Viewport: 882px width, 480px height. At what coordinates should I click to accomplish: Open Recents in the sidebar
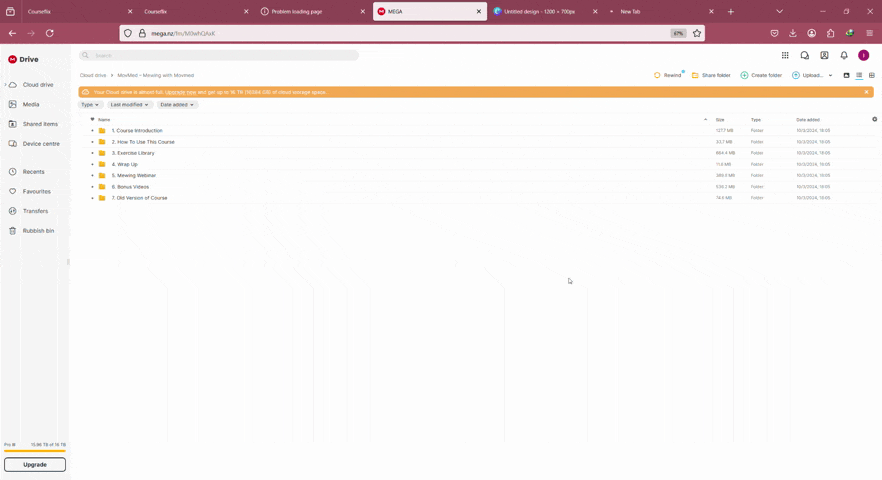pyautogui.click(x=33, y=172)
